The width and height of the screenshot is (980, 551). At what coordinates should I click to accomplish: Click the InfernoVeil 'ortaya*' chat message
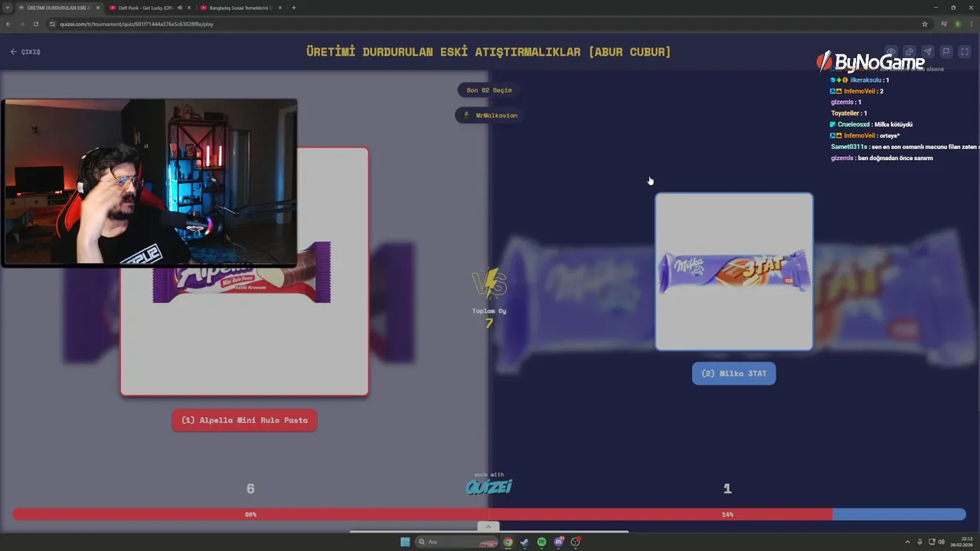tap(865, 135)
